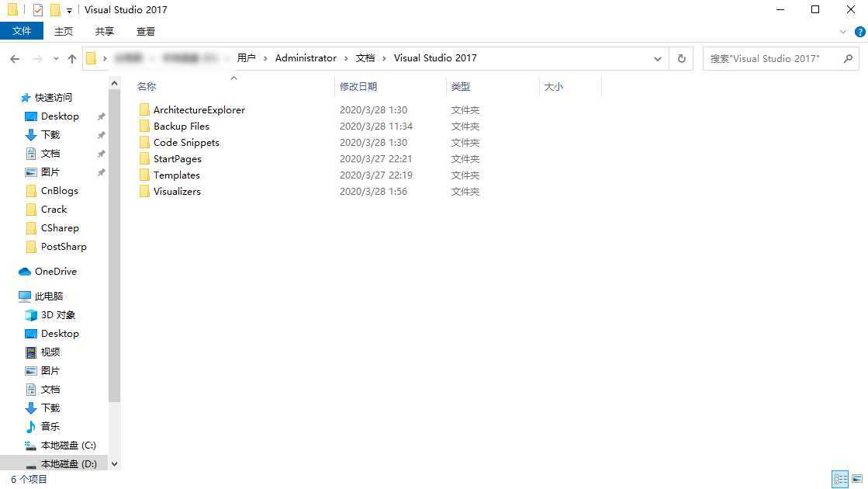The height and width of the screenshot is (489, 868).
Task: Open the CnBlogs folder in sidebar
Action: (x=59, y=190)
